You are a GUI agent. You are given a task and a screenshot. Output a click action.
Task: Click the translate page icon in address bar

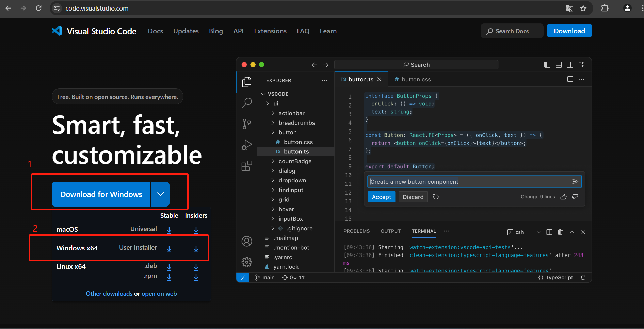coord(569,8)
